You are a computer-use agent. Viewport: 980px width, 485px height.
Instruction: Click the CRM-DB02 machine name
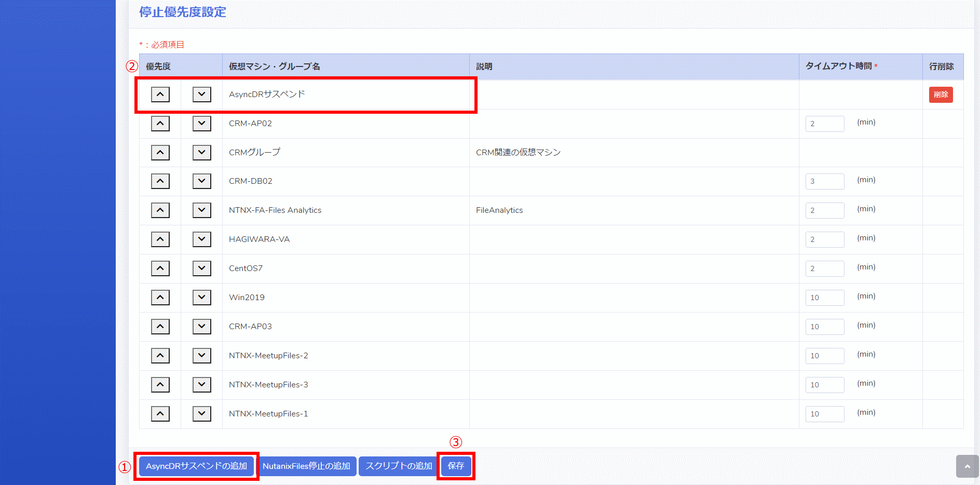point(251,181)
